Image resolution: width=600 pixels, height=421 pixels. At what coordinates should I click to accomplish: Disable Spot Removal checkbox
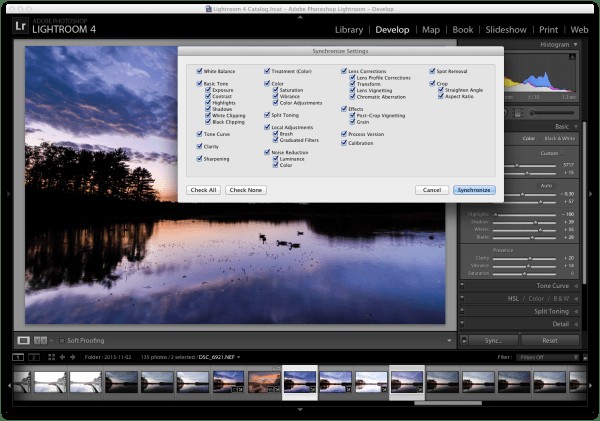tap(432, 71)
